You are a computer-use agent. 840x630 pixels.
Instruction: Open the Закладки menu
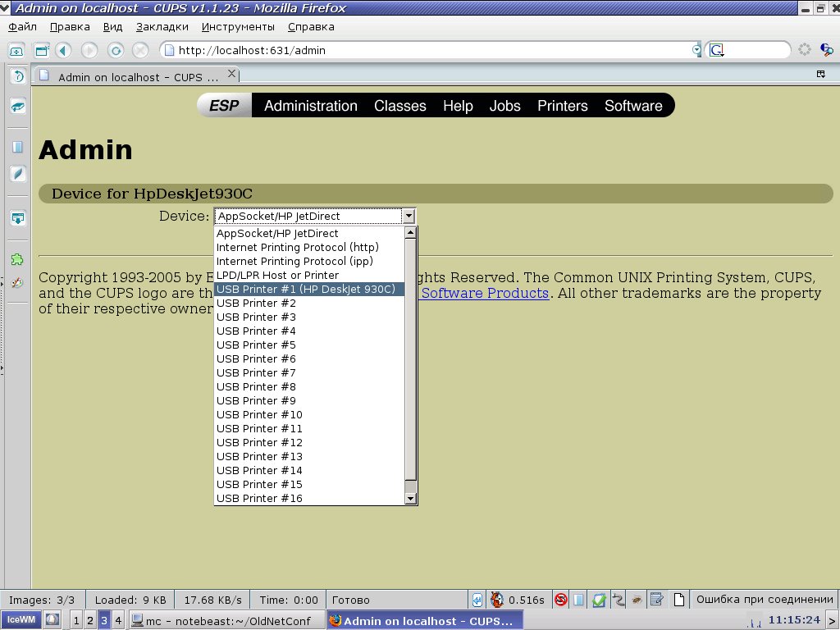click(x=162, y=27)
